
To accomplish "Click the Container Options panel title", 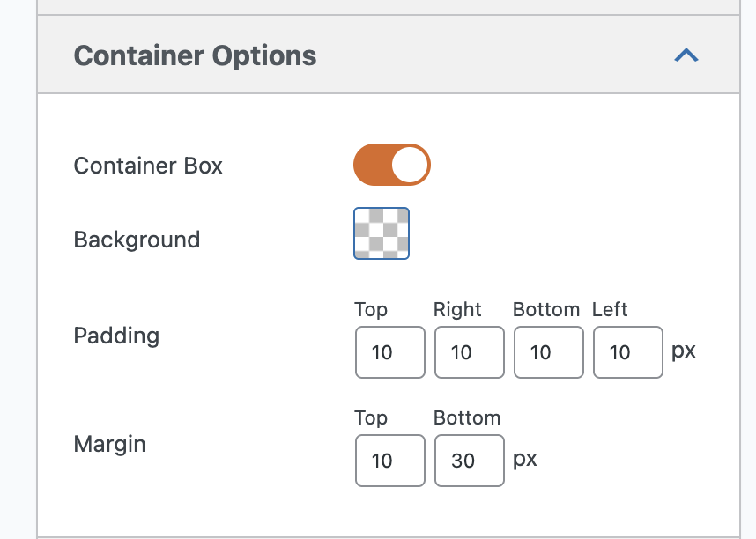I will tap(195, 55).
